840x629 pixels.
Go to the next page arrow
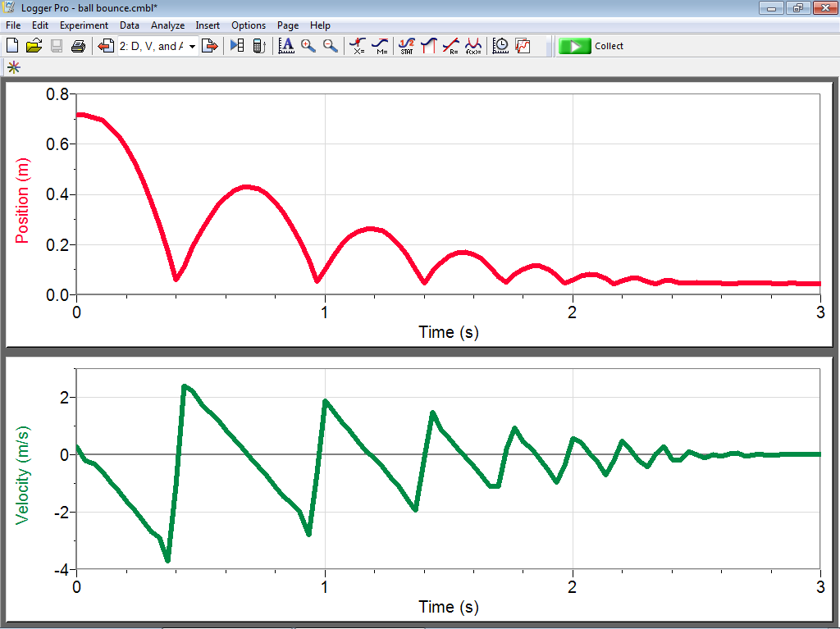pyautogui.click(x=210, y=46)
